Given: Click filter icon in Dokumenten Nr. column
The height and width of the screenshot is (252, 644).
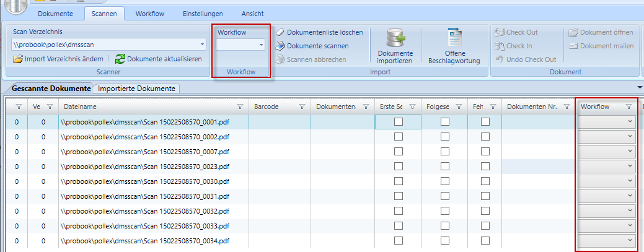Looking at the screenshot, I should pyautogui.click(x=566, y=106).
